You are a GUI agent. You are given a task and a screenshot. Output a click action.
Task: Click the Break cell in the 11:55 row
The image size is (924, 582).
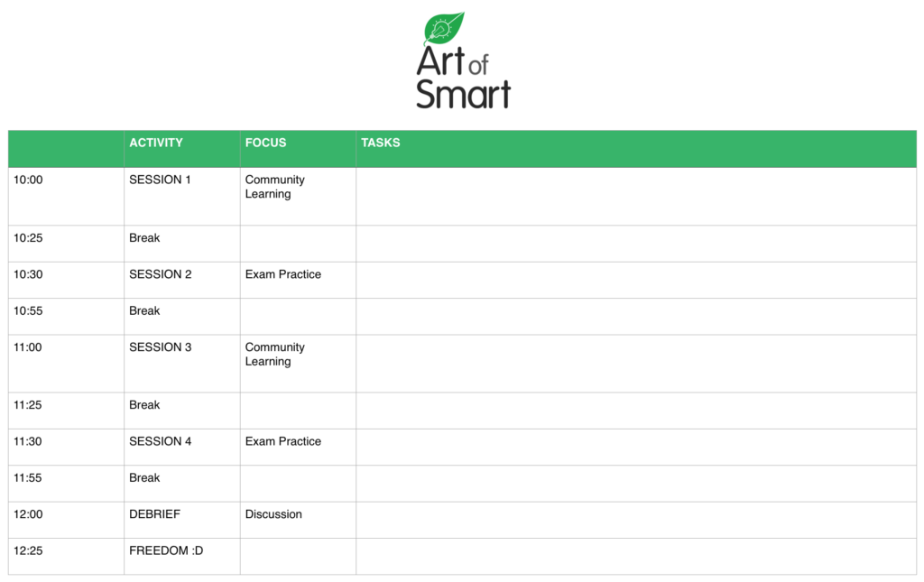point(144,478)
